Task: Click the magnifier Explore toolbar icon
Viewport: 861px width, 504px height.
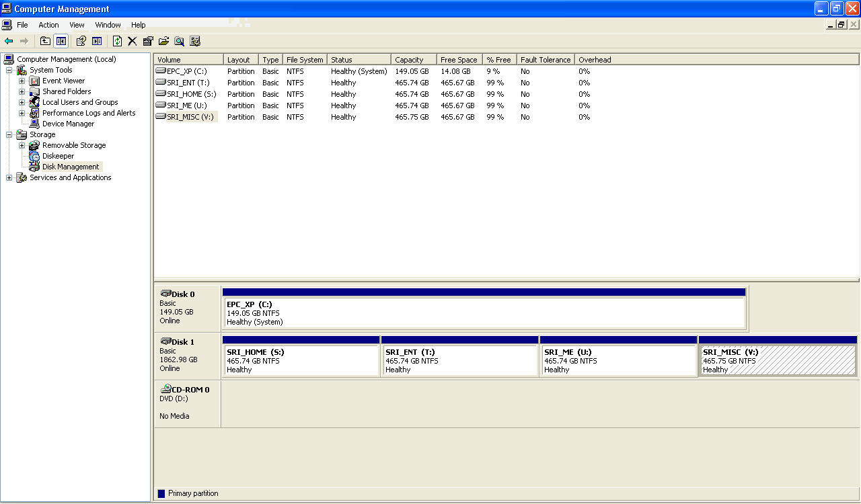Action: click(x=179, y=41)
